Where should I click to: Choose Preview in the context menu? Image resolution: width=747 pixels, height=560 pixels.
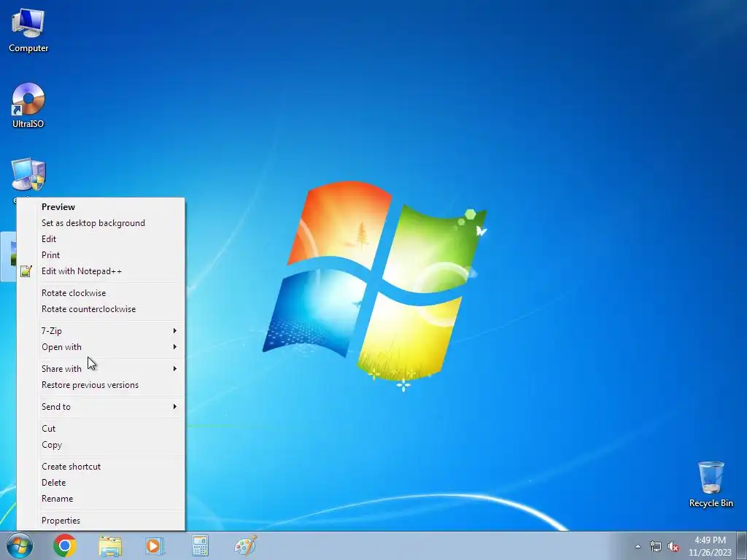pyautogui.click(x=101, y=206)
